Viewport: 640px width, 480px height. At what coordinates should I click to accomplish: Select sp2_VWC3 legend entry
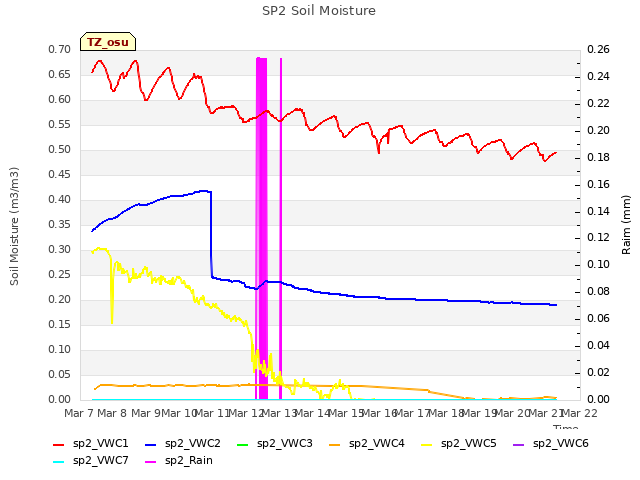274,444
